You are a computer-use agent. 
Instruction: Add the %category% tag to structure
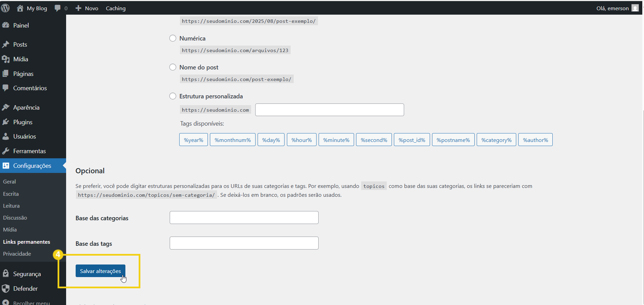point(496,140)
